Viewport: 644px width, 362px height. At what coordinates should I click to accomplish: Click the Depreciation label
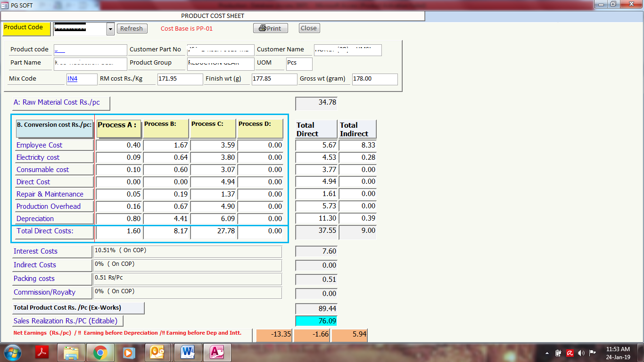click(x=54, y=219)
